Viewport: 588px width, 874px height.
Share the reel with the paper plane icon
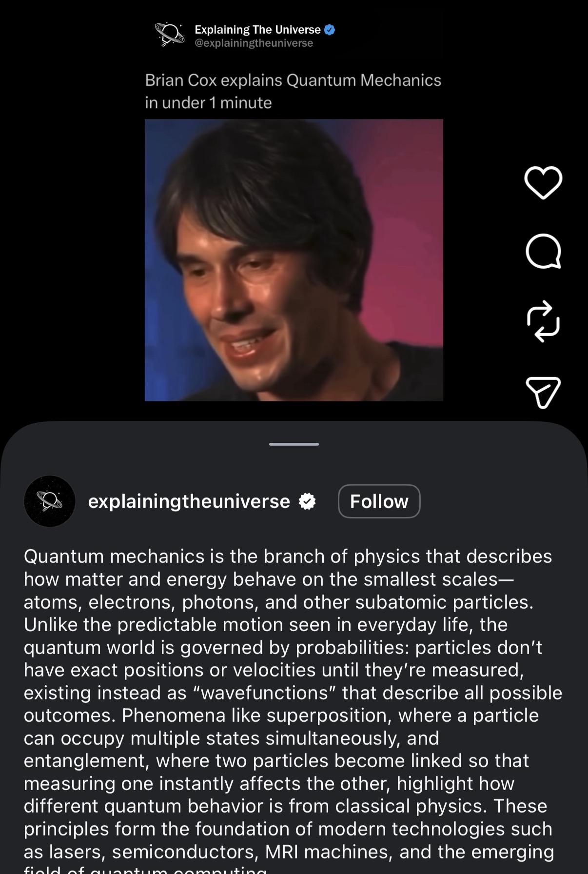[x=543, y=392]
